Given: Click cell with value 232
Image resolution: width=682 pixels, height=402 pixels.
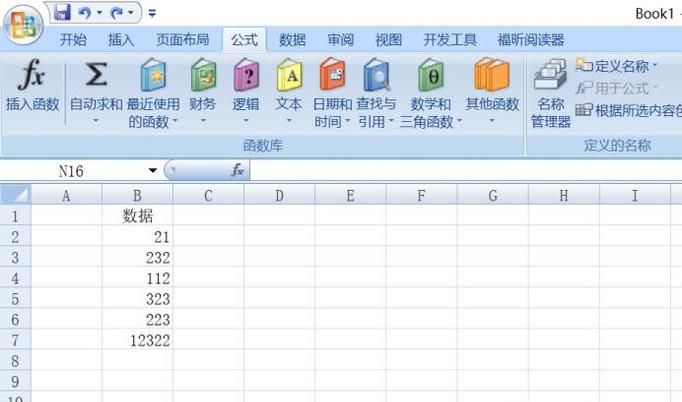Looking at the screenshot, I should pyautogui.click(x=137, y=258).
